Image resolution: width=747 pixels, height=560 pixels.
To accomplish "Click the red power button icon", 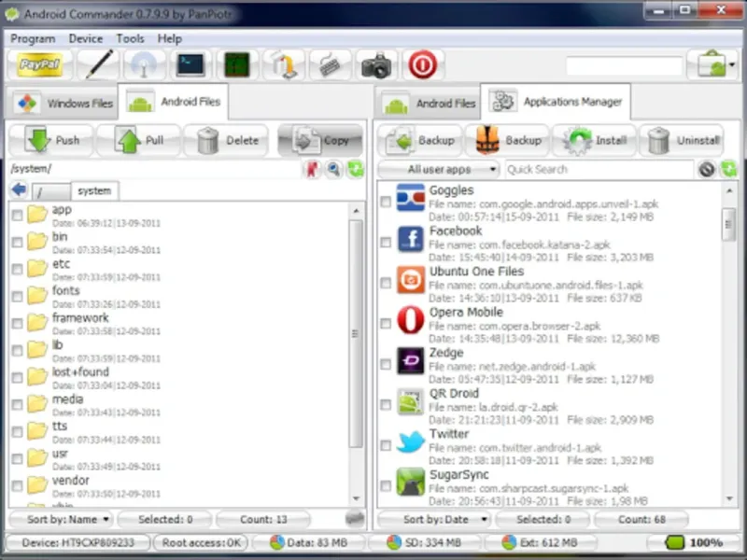I will (x=423, y=64).
